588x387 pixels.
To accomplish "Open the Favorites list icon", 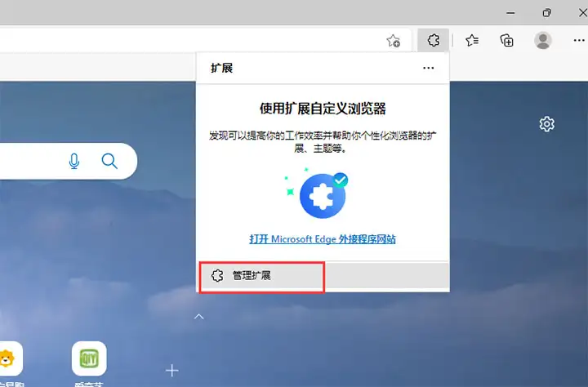I will (x=472, y=40).
